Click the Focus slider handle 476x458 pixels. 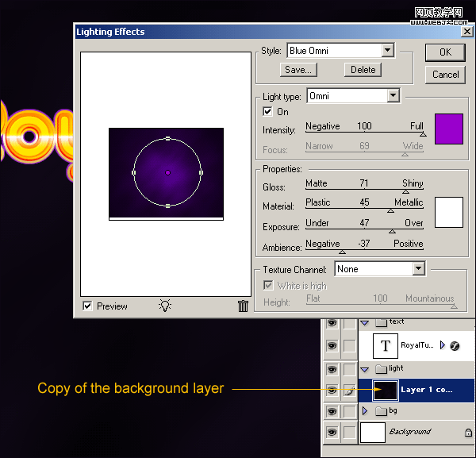point(405,154)
